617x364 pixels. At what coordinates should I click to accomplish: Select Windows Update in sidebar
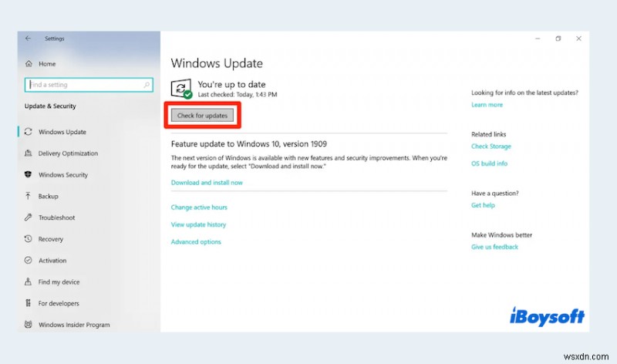click(62, 132)
